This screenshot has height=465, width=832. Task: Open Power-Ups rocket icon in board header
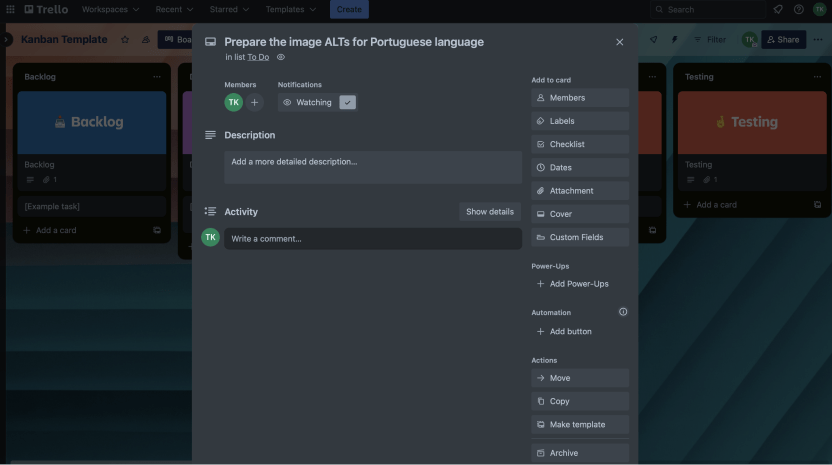[x=654, y=39]
